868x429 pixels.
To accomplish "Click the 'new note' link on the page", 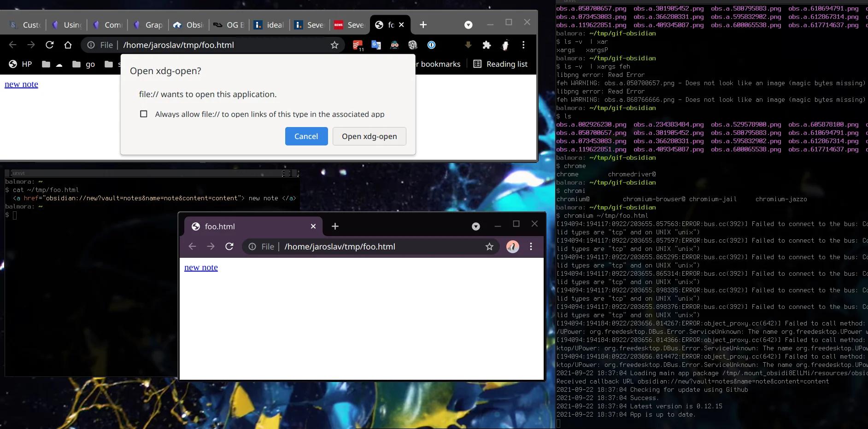I will click(200, 267).
